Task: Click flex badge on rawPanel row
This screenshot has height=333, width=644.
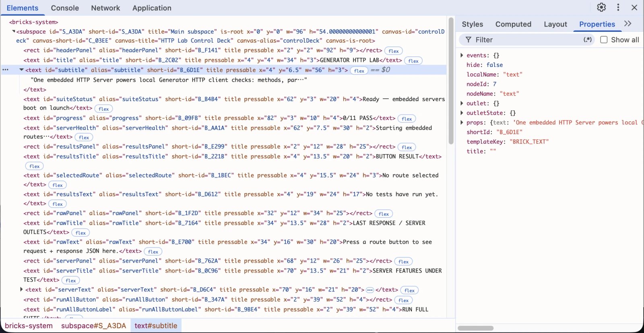Action: (x=384, y=214)
